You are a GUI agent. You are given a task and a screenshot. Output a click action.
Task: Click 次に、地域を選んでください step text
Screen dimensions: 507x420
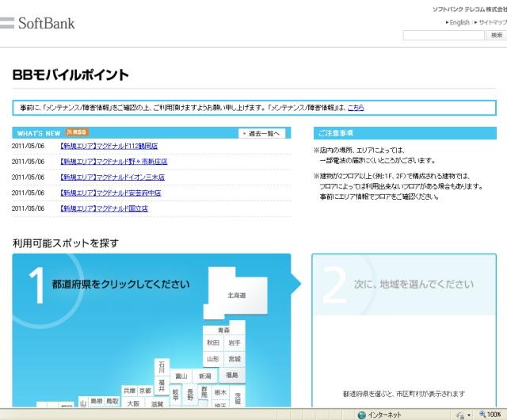[x=414, y=284]
